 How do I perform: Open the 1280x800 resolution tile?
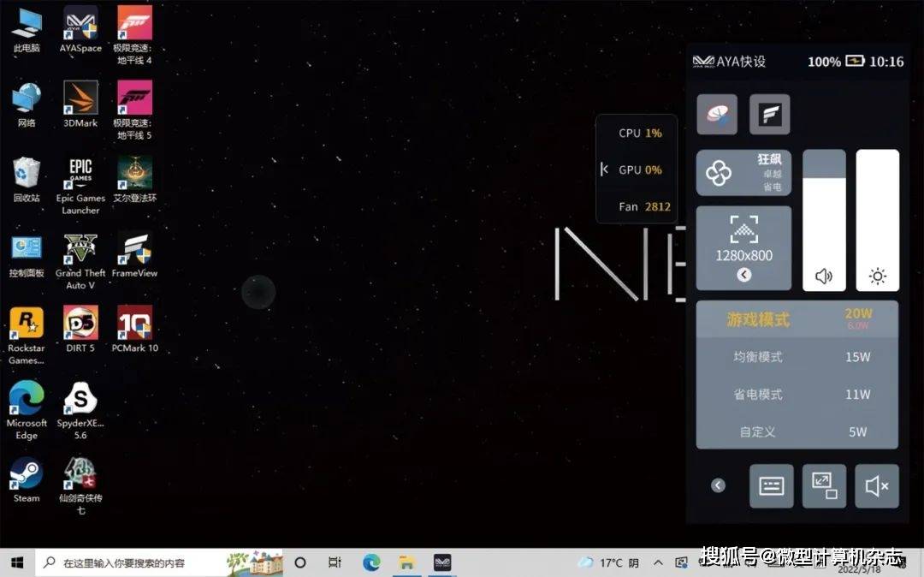(743, 240)
